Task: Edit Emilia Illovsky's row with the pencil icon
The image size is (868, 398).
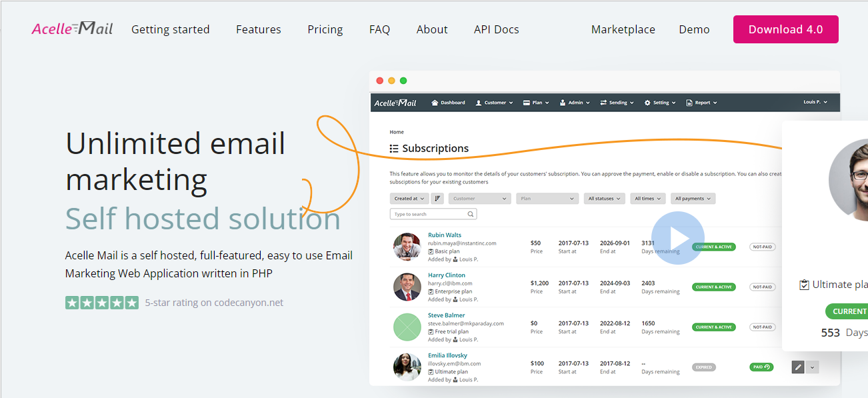Action: coord(797,367)
